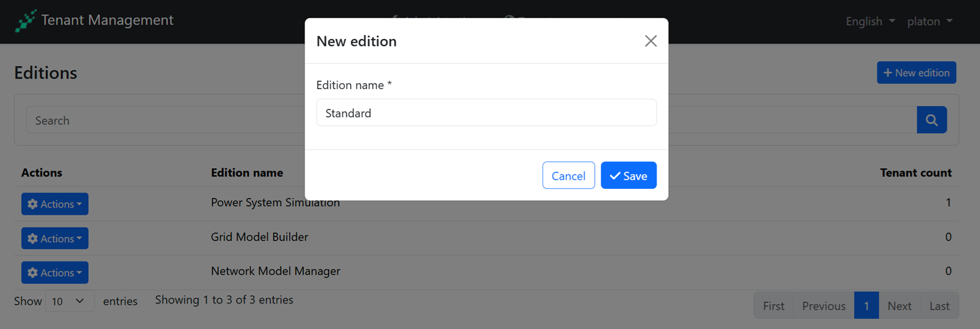Click the New edition plus button
The width and height of the screenshot is (980, 329).
tap(916, 73)
